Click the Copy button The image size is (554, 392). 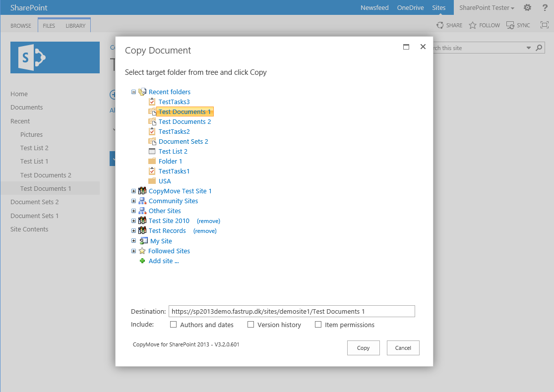coord(363,348)
